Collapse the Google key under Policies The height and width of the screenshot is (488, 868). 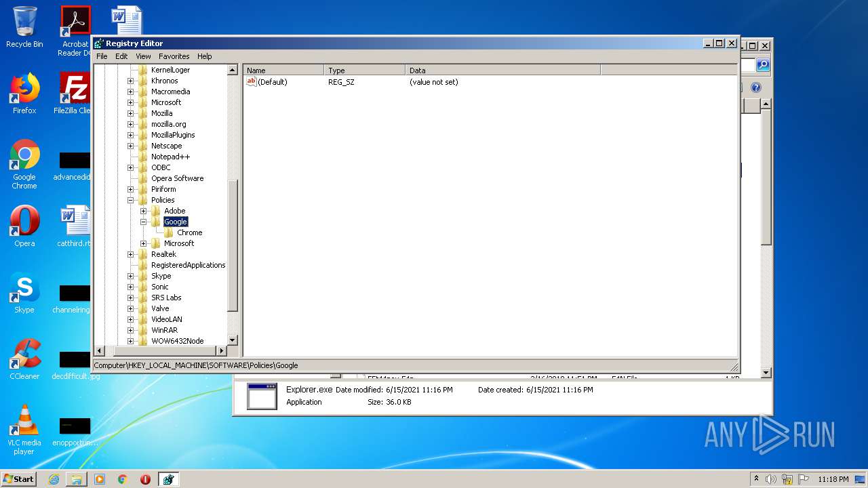(x=144, y=222)
